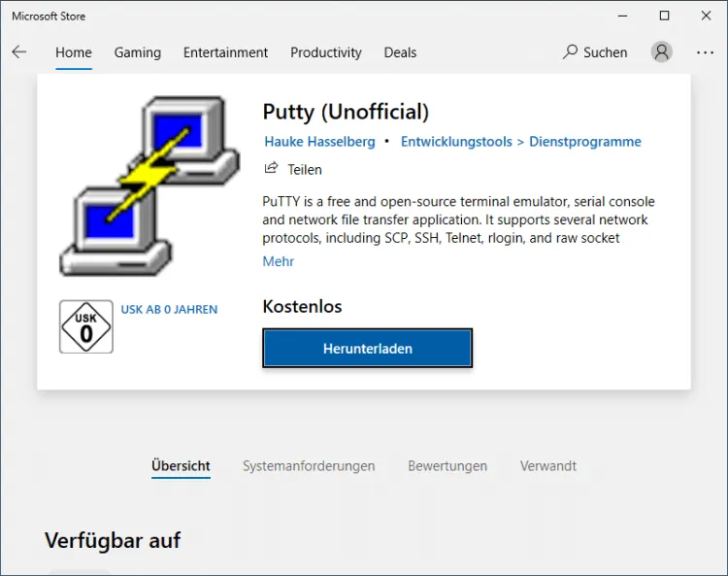Select the Übersicht section tab
Screen dimensions: 728x576
tap(181, 465)
